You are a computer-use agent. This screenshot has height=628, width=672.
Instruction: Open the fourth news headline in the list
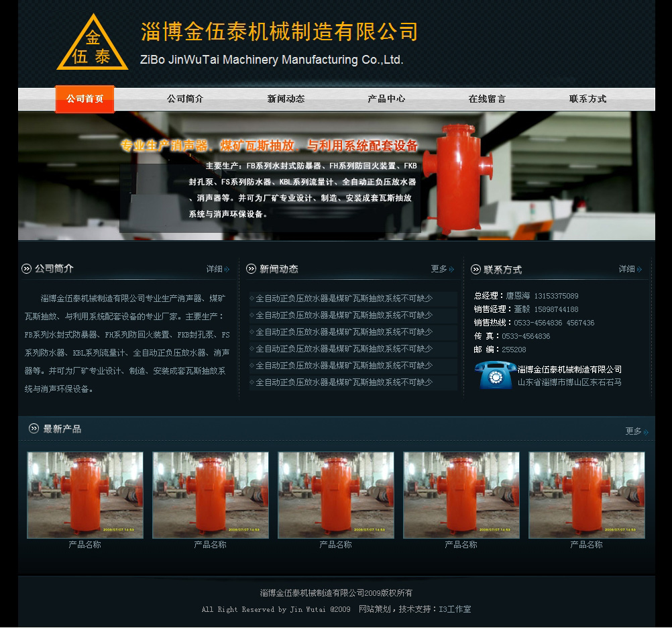pyautogui.click(x=344, y=348)
